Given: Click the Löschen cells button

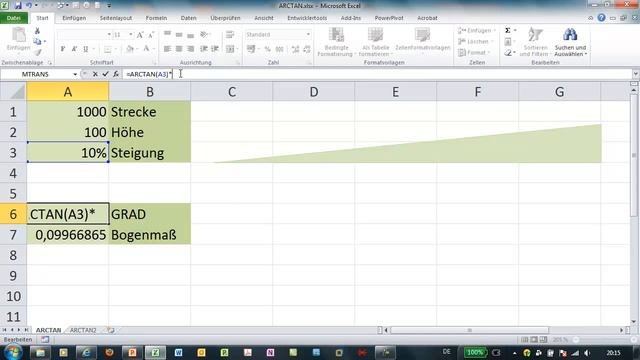Looking at the screenshot, I should (x=476, y=42).
